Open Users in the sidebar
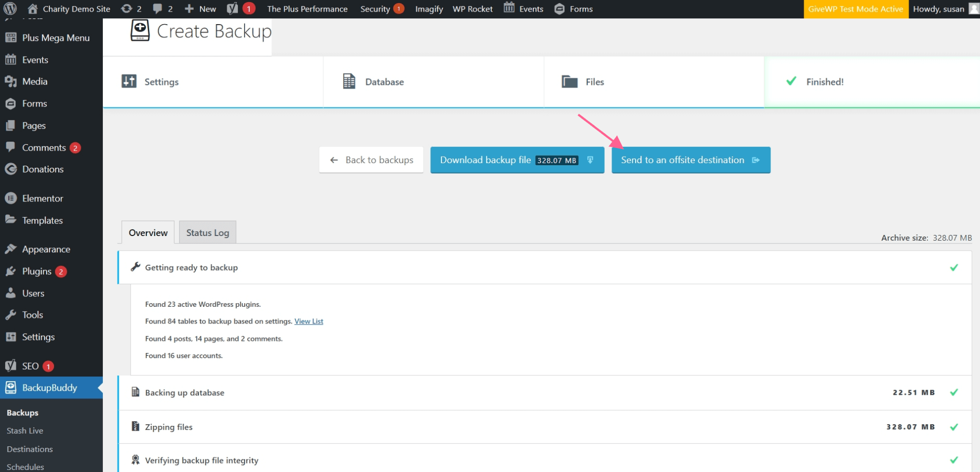The width and height of the screenshot is (980, 472). tap(51, 293)
